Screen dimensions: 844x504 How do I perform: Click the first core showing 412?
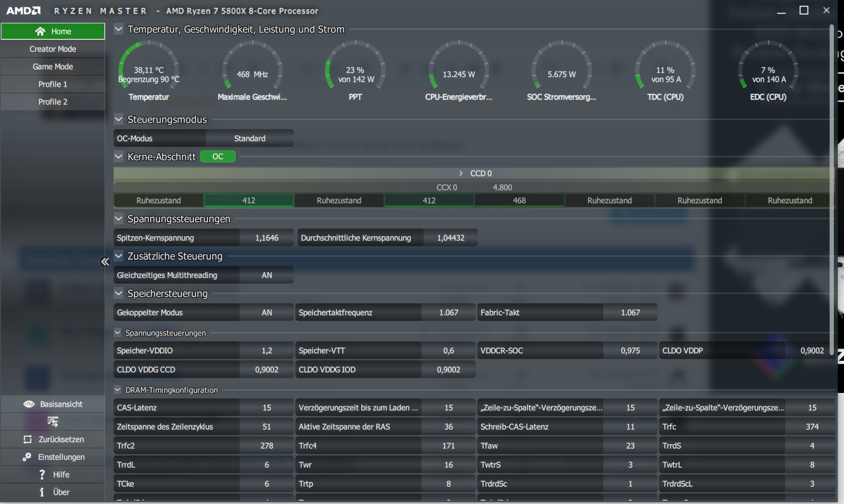[249, 200]
